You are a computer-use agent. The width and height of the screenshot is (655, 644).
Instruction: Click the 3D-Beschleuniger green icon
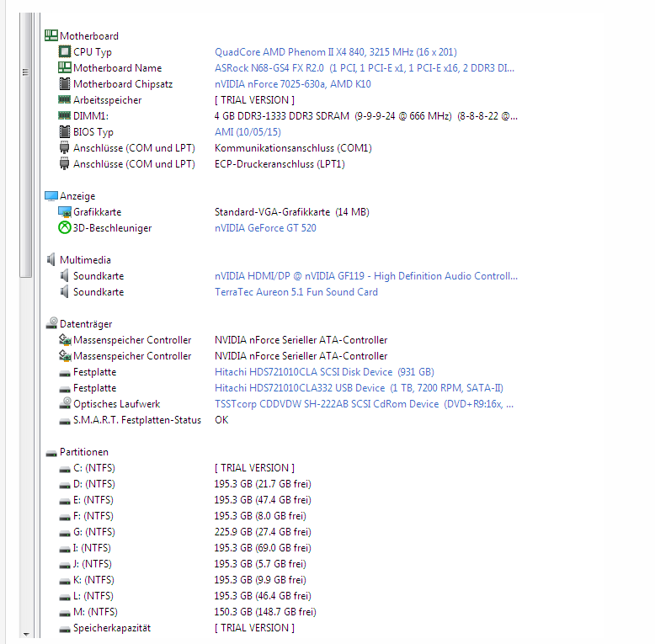(64, 227)
